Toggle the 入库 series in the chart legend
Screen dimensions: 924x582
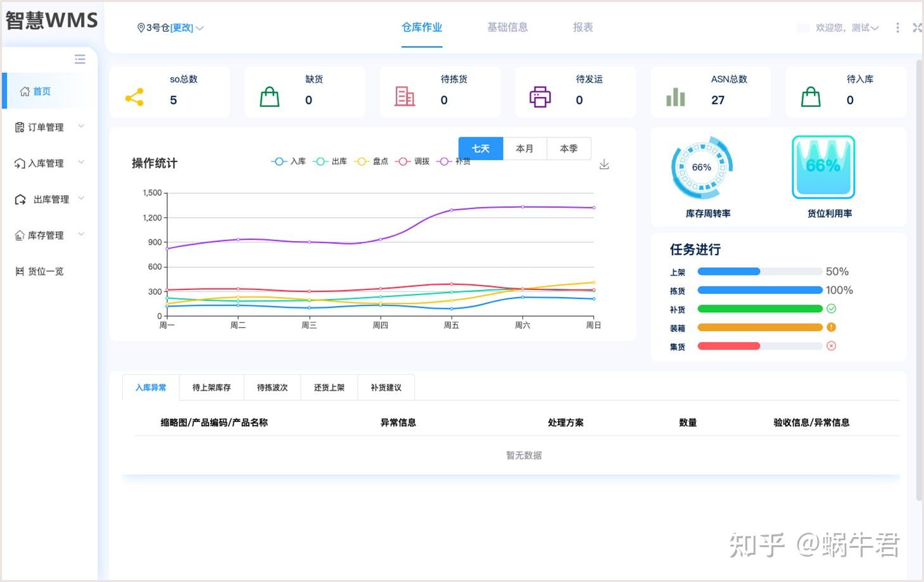point(289,161)
